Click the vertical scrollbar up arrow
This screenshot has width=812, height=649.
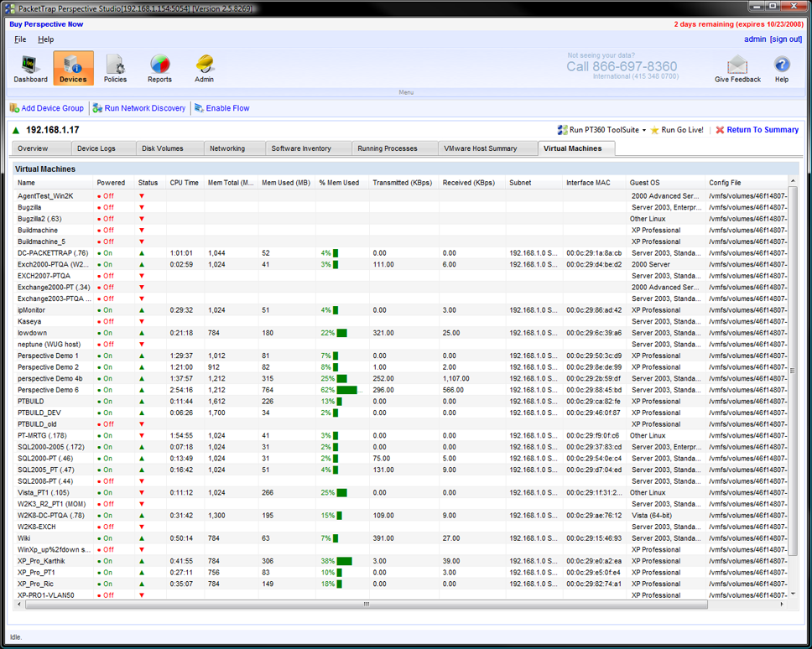(793, 180)
